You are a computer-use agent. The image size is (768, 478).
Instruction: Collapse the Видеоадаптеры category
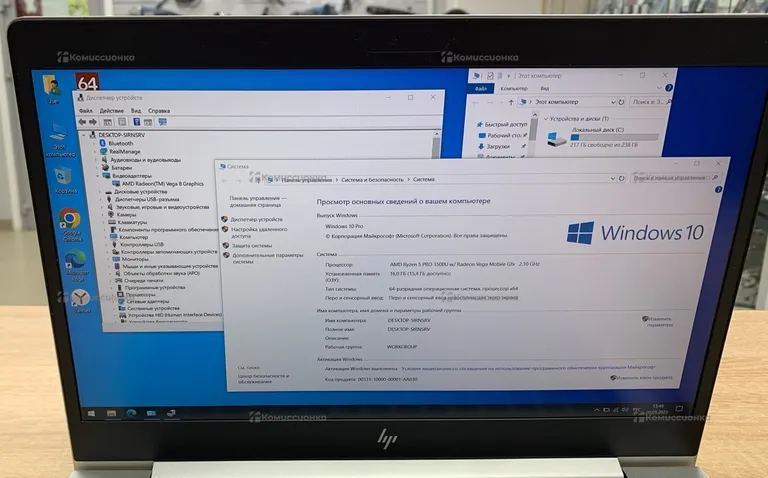click(x=98, y=175)
